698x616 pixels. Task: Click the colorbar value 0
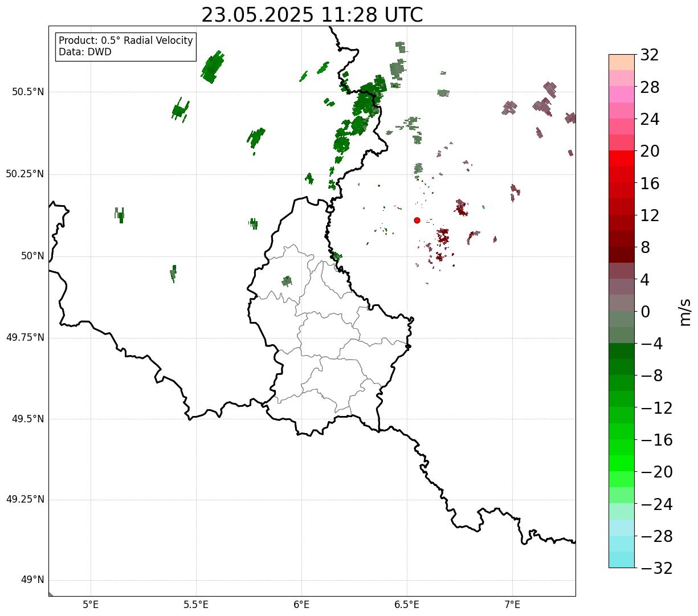click(x=646, y=312)
